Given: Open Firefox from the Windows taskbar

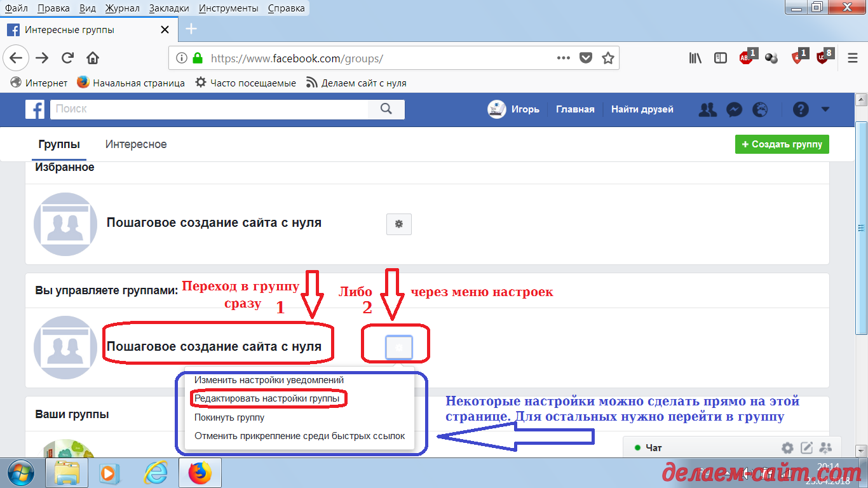Looking at the screenshot, I should (x=199, y=473).
